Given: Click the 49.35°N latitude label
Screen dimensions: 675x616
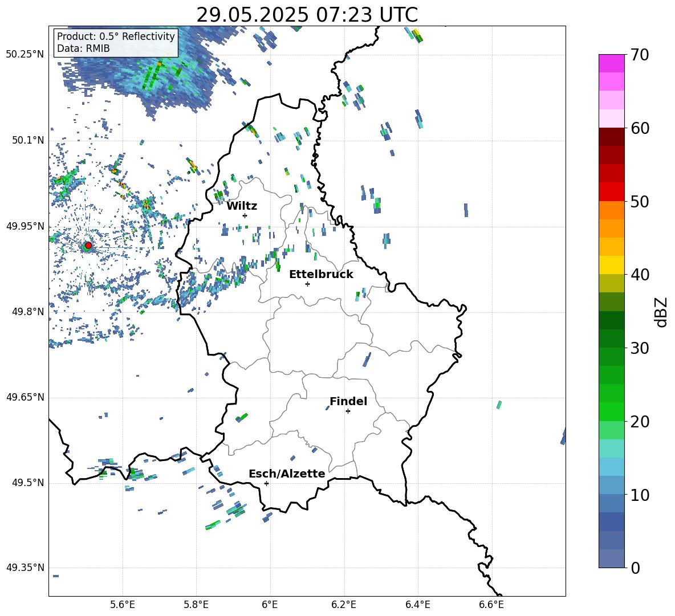Looking at the screenshot, I should pos(25,568).
